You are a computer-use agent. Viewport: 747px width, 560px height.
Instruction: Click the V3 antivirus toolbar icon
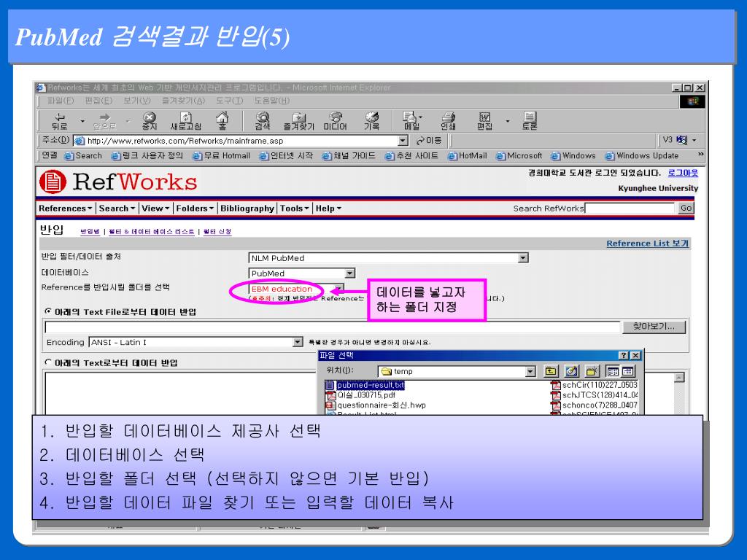[682, 140]
